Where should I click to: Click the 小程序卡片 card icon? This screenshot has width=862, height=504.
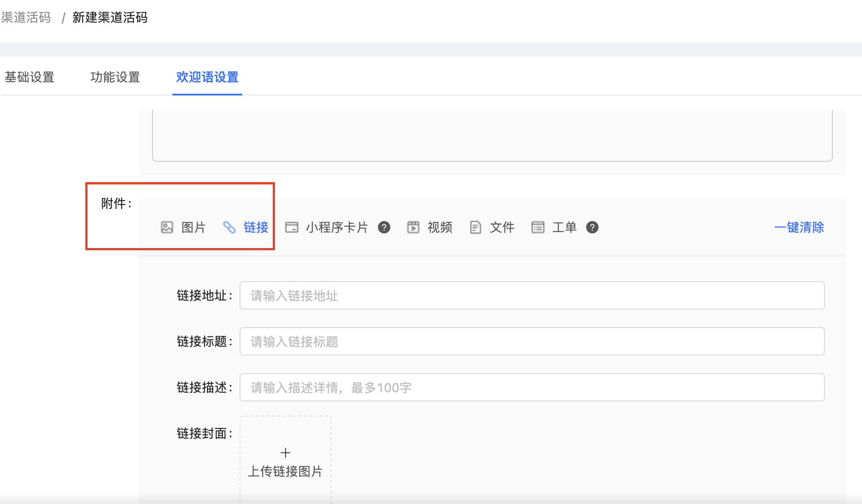[292, 227]
